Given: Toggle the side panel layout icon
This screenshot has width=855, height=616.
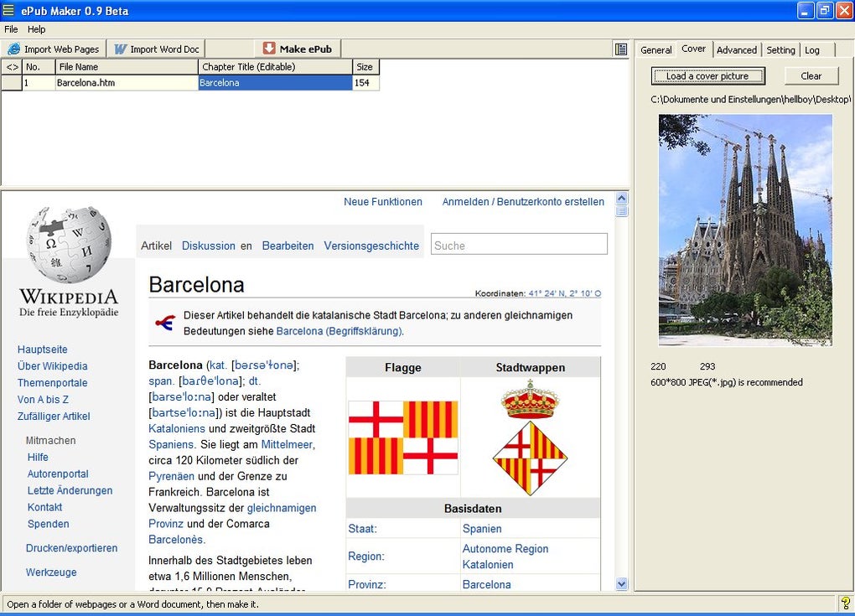Looking at the screenshot, I should [620, 49].
